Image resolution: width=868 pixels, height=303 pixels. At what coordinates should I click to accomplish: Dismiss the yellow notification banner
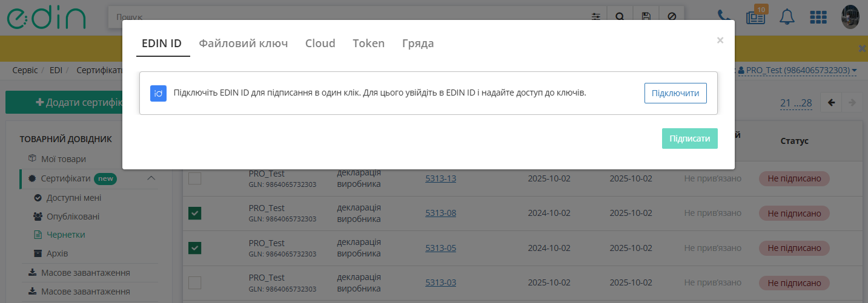point(863,48)
